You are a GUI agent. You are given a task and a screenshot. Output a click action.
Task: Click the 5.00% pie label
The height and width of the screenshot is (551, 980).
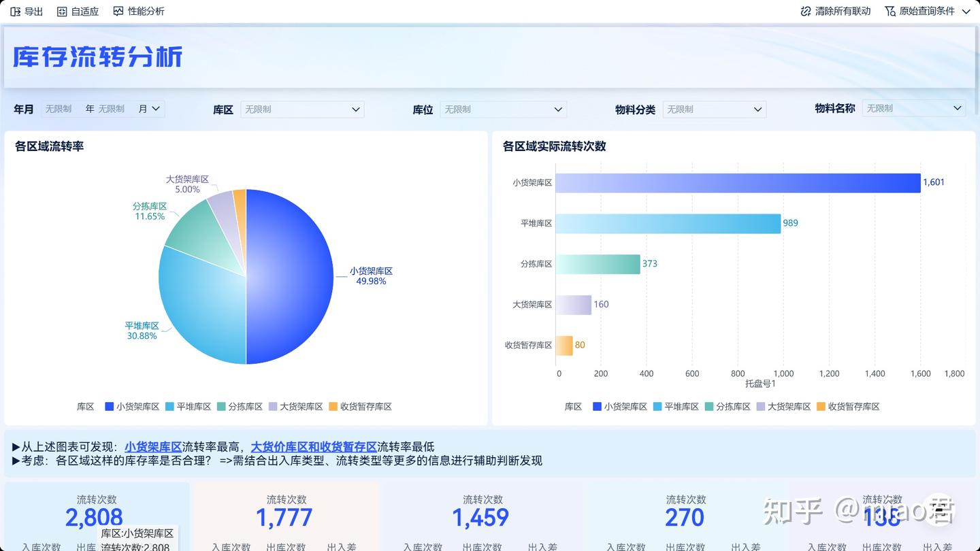(x=187, y=189)
